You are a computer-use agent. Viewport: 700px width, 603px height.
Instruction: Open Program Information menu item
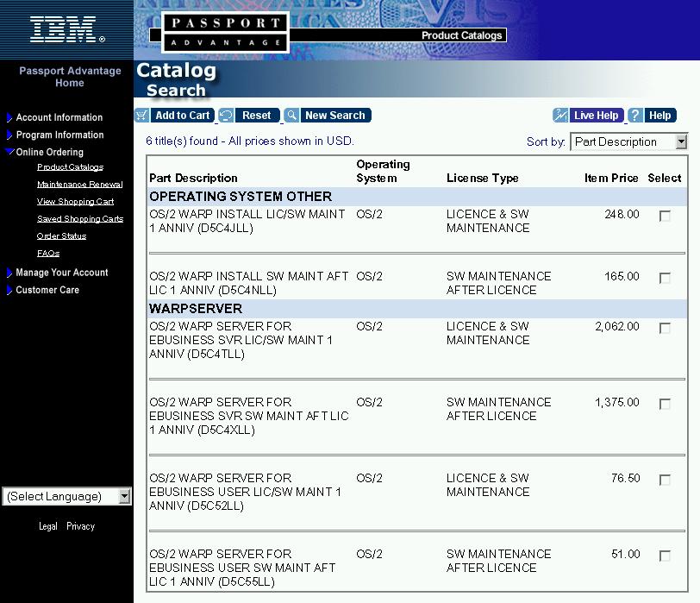click(59, 135)
